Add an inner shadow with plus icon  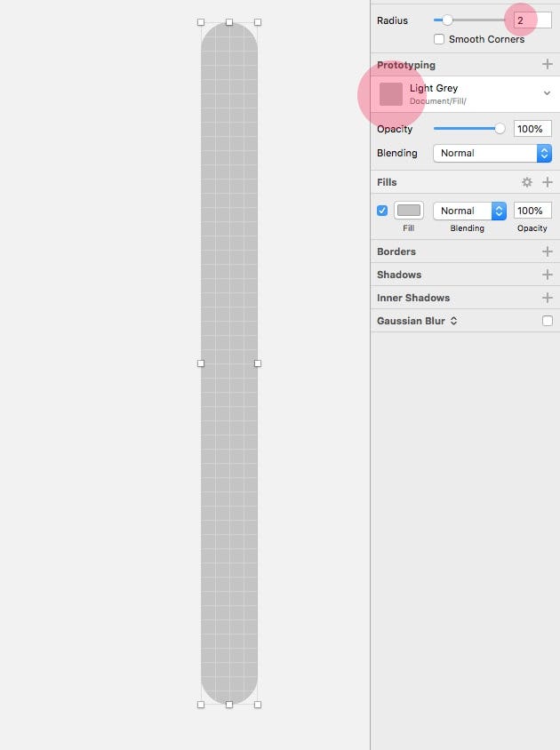(547, 298)
